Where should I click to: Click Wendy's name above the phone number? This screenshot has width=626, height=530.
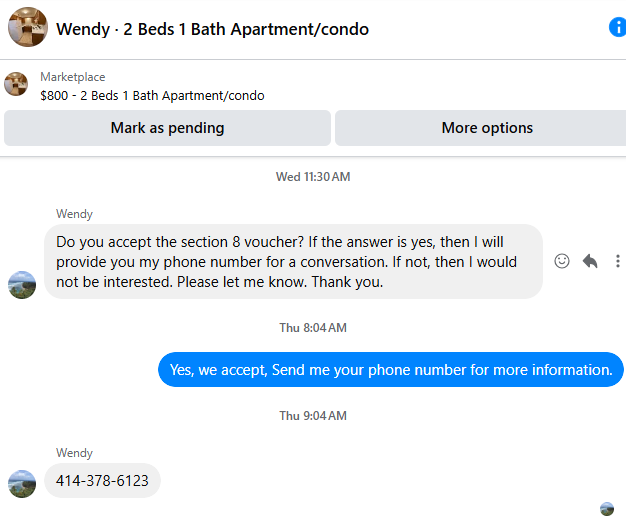pyautogui.click(x=74, y=453)
